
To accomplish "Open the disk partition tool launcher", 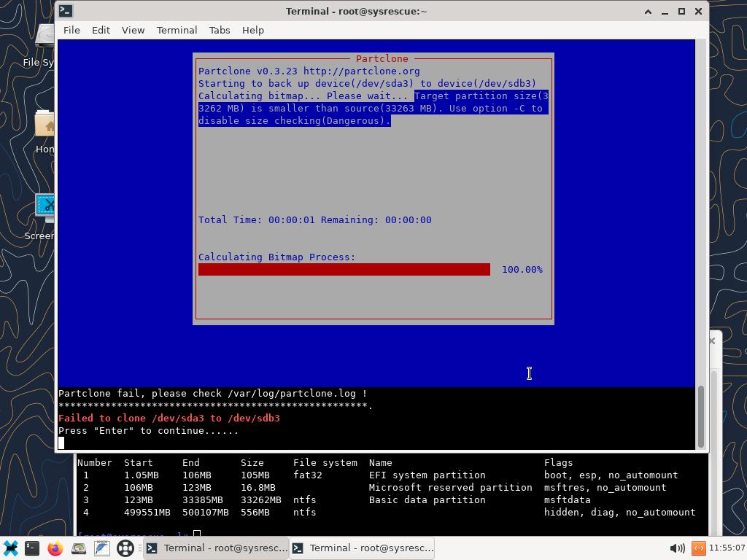I will pos(79,548).
